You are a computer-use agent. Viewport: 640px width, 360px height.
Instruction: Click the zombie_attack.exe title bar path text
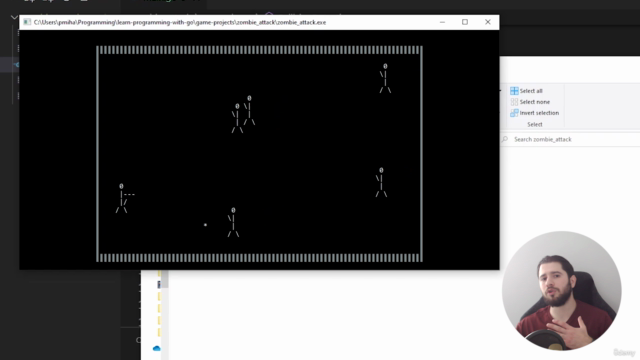click(180, 22)
